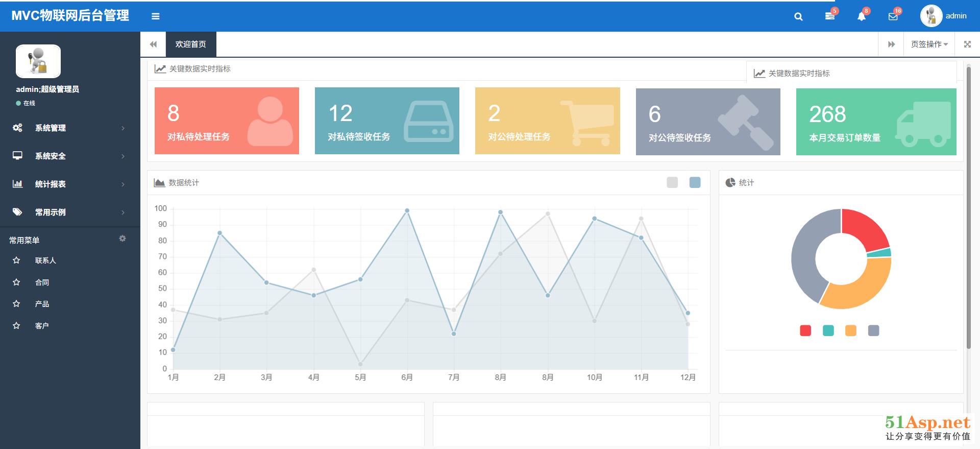Image resolution: width=980 pixels, height=449 pixels.
Task: Click the fullscreen expand icon
Action: [x=967, y=44]
